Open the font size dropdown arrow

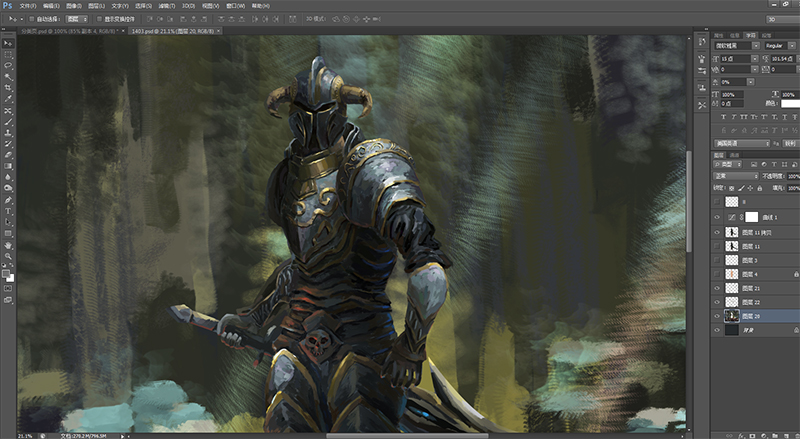[x=755, y=59]
